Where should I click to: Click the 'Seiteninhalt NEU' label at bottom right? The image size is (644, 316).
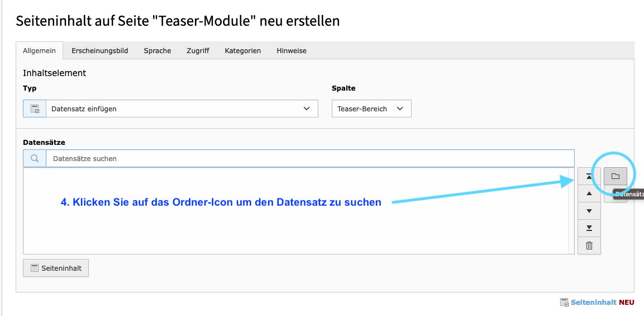597,302
